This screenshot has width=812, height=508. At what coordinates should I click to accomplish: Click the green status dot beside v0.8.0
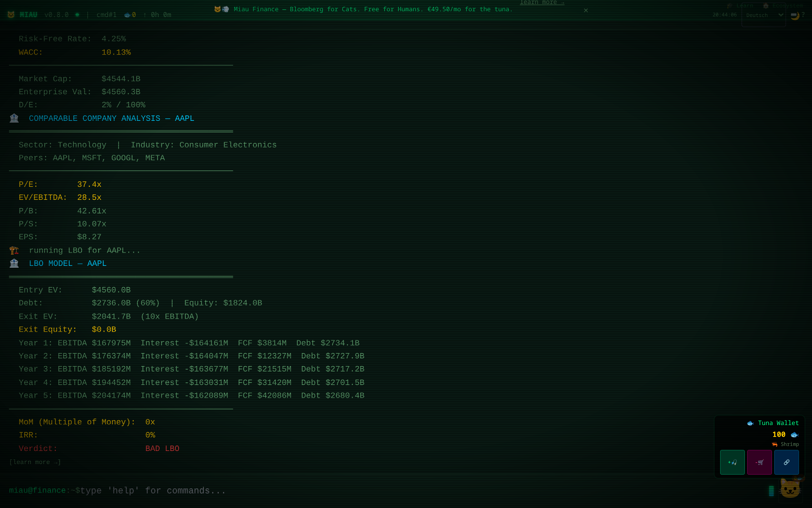point(77,15)
